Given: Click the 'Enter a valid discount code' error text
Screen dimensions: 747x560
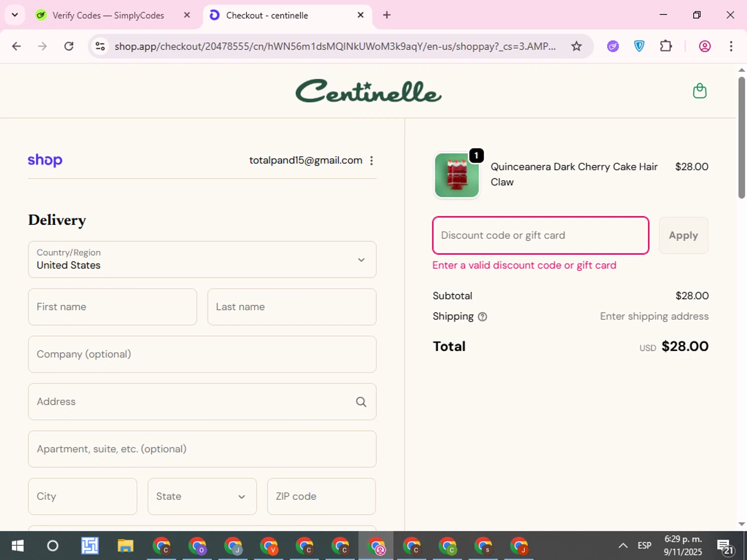Looking at the screenshot, I should pyautogui.click(x=524, y=265).
